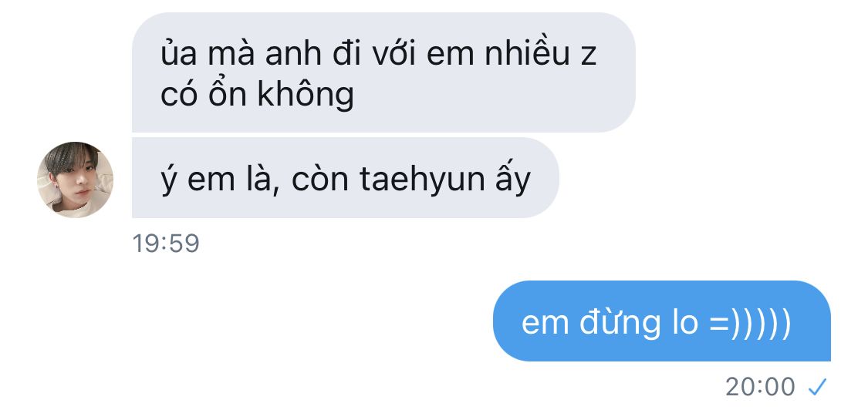Click the 20:00 sent timestamp
Image resolution: width=868 pixels, height=410 pixels.
click(x=760, y=387)
